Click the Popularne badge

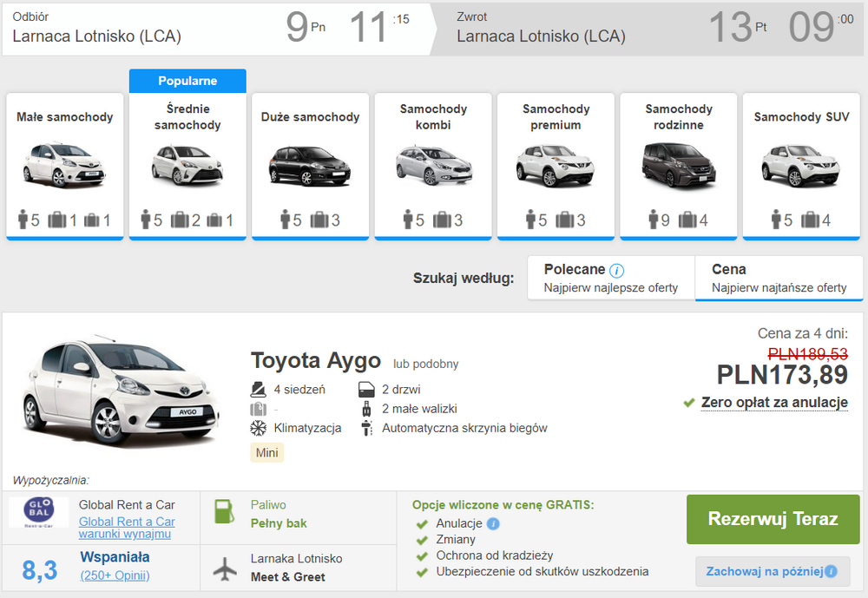pyautogui.click(x=187, y=81)
